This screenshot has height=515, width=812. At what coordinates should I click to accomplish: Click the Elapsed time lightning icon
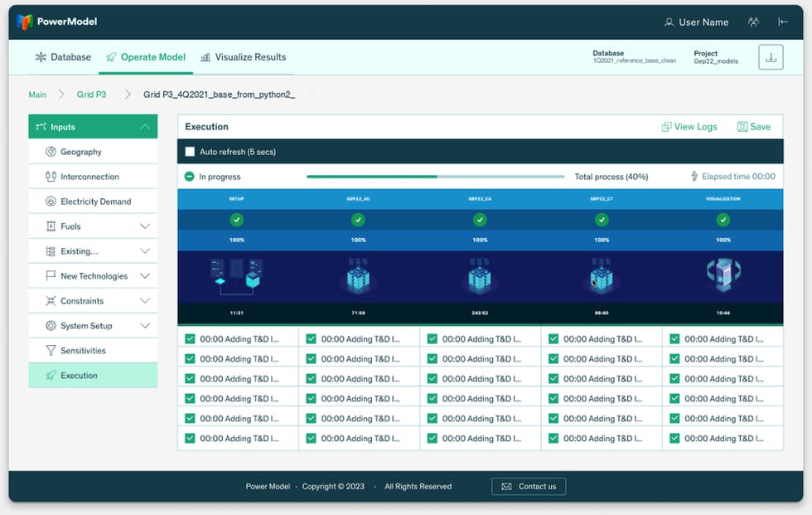pyautogui.click(x=694, y=177)
